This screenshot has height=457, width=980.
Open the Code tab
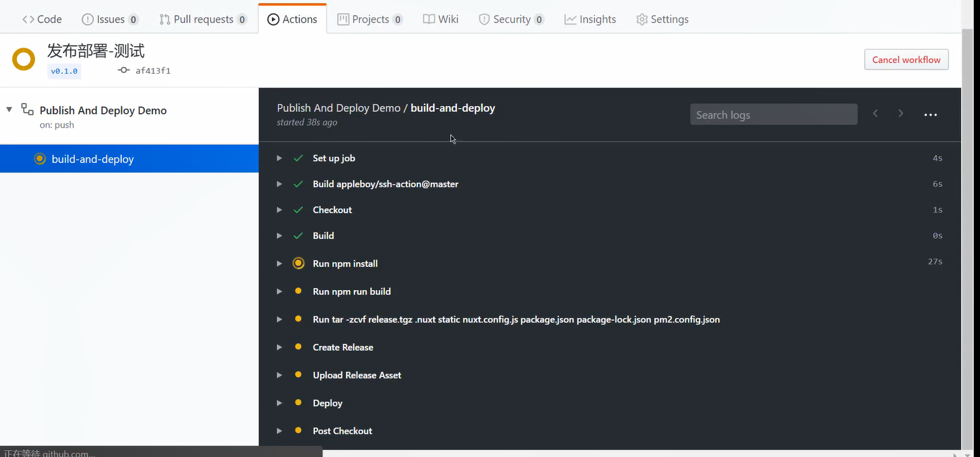pyautogui.click(x=42, y=19)
